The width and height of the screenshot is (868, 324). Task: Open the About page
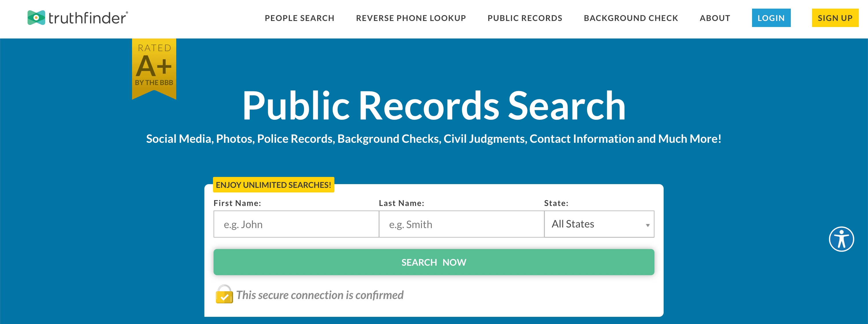[x=715, y=18]
